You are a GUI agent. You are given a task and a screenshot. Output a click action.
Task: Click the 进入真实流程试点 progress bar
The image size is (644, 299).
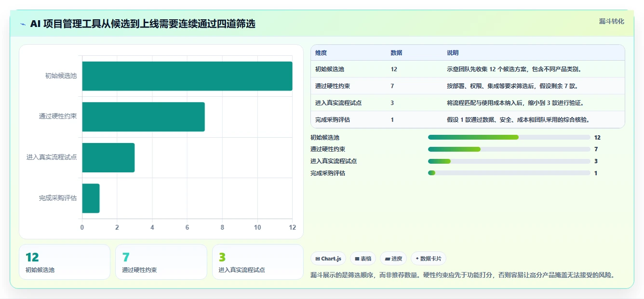[509, 161]
